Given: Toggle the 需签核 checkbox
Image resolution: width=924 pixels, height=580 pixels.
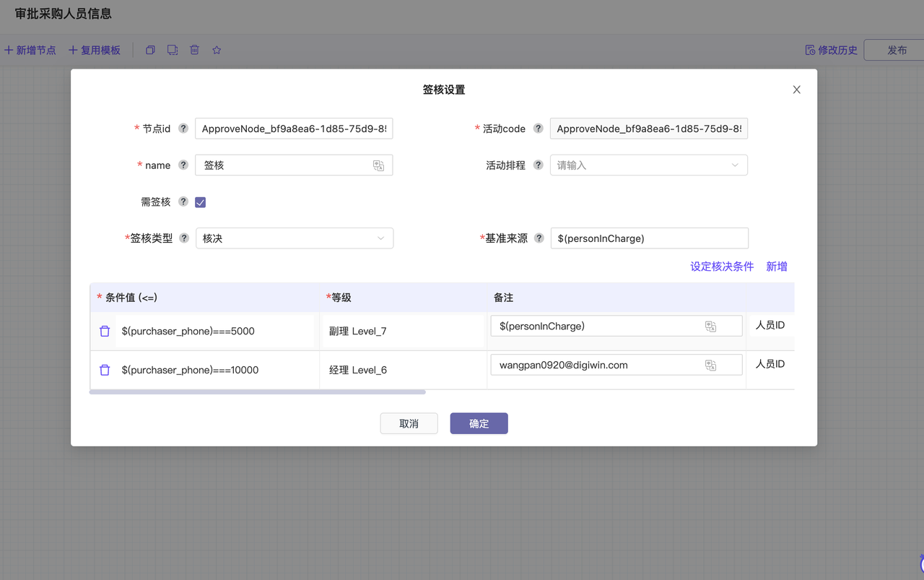Looking at the screenshot, I should click(201, 202).
